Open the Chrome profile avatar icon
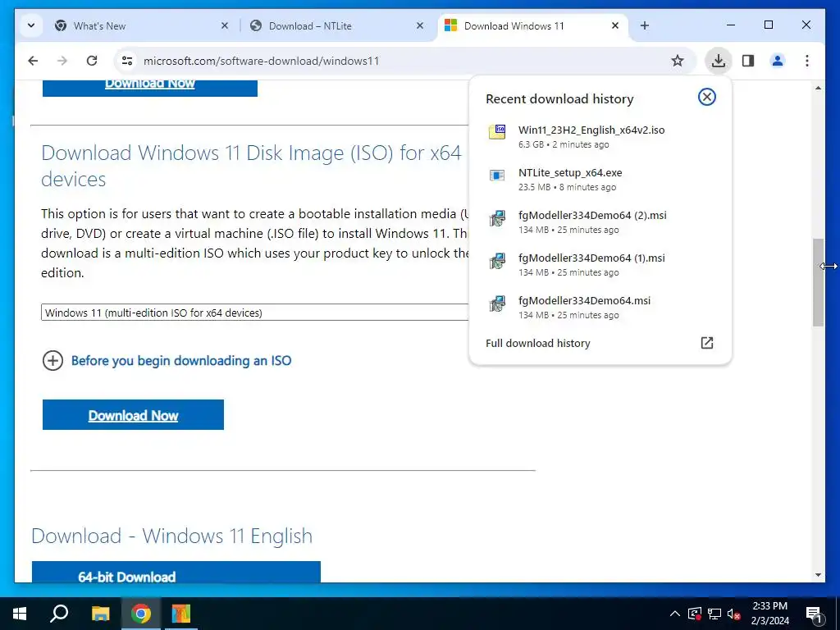 click(x=778, y=61)
